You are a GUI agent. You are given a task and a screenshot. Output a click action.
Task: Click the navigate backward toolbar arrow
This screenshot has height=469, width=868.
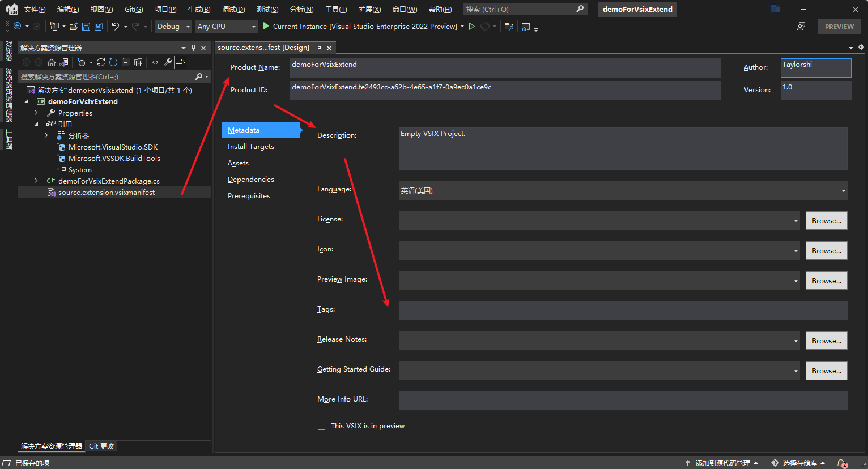click(18, 26)
